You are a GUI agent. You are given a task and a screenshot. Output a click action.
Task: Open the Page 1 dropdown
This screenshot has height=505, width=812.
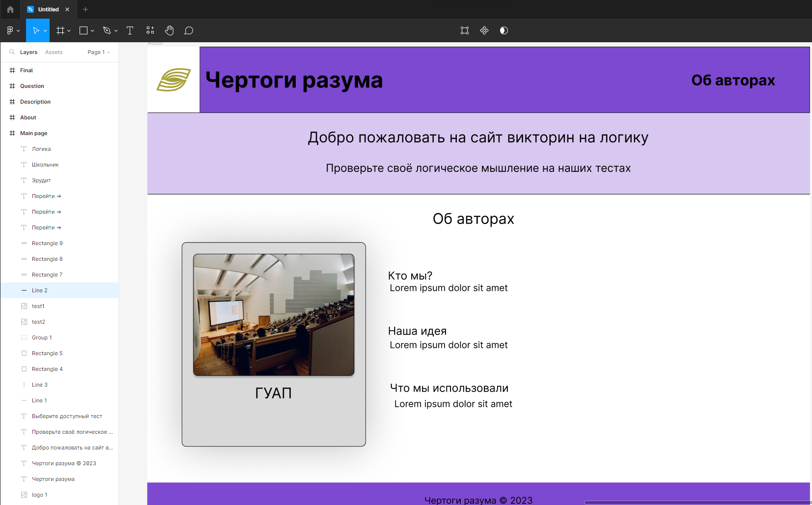(99, 52)
